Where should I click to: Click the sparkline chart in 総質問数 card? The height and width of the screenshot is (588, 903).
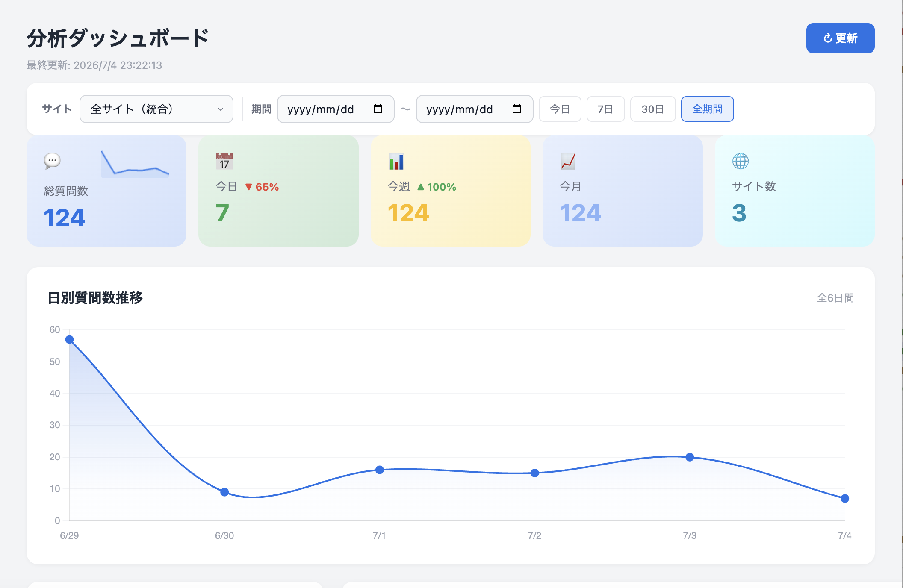[135, 164]
